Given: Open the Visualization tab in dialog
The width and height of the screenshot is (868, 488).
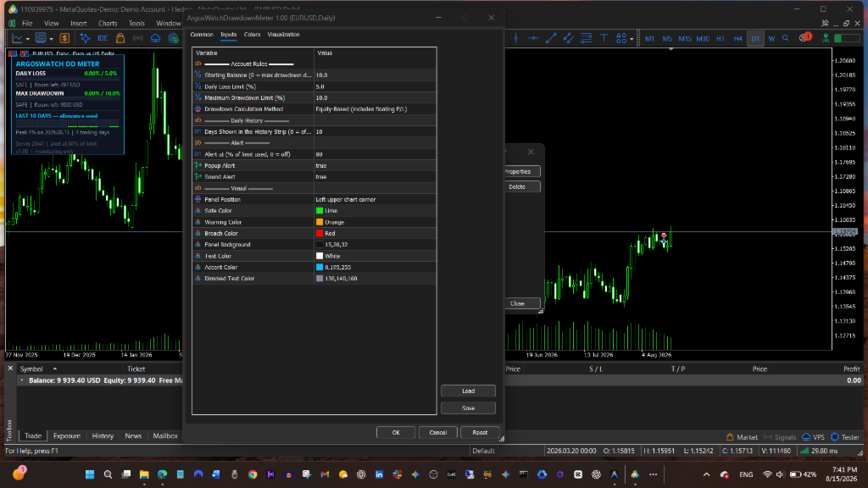Looking at the screenshot, I should click(283, 35).
